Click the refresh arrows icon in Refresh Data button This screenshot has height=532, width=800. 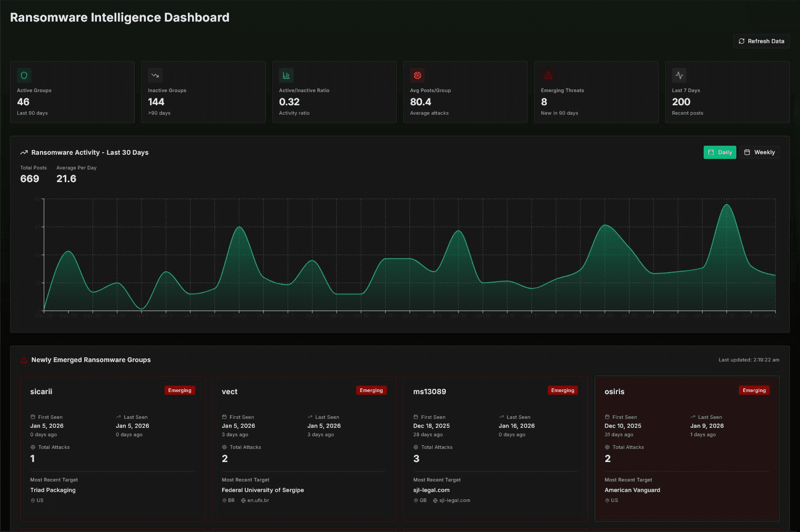(x=742, y=41)
